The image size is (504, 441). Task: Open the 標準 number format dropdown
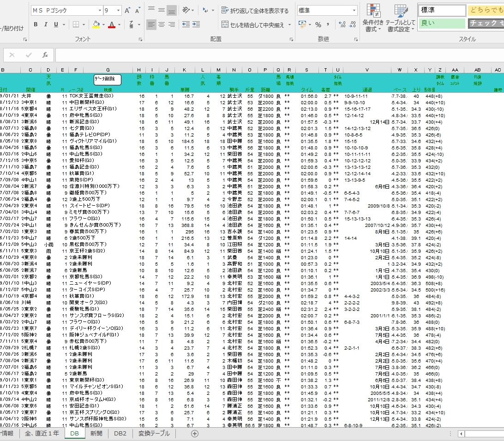(354, 11)
